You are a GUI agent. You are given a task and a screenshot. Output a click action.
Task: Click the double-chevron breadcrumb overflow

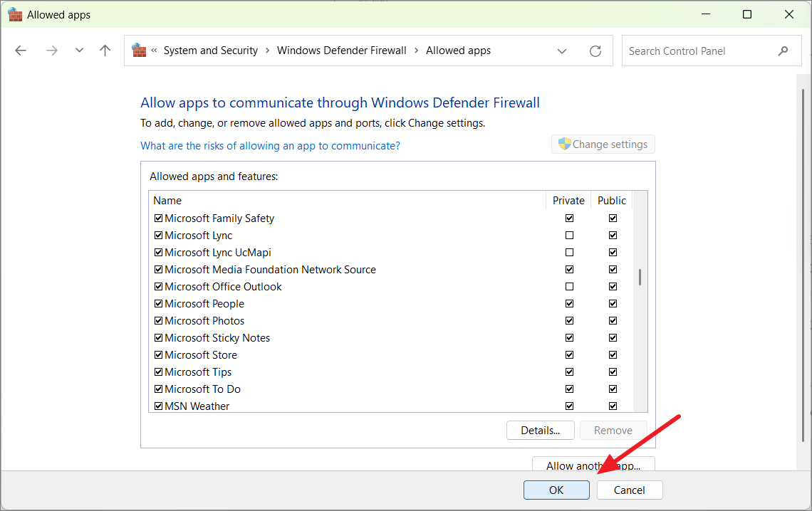(155, 51)
